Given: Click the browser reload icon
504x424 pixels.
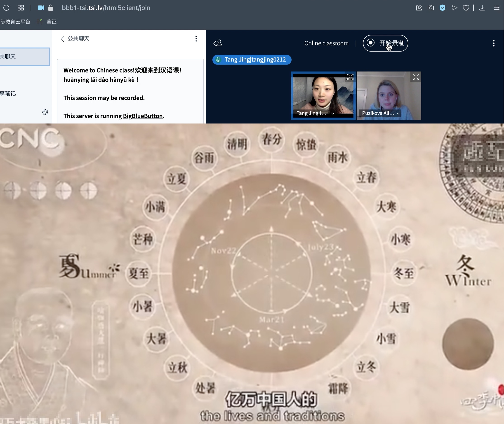Looking at the screenshot, I should 7,8.
